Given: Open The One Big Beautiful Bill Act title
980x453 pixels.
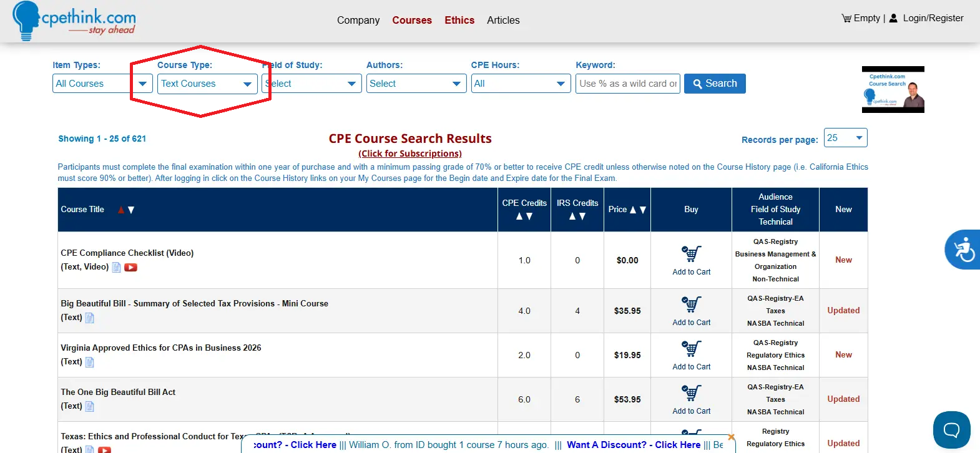Looking at the screenshot, I should point(118,392).
